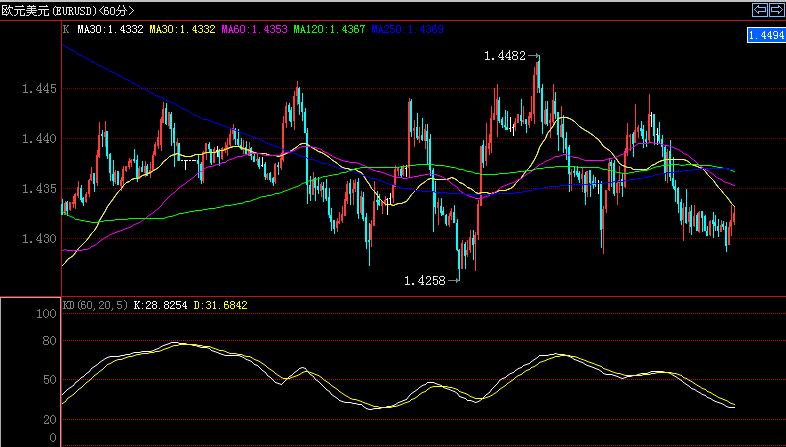This screenshot has width=786, height=447.
Task: Click the 100 level on KD axis
Action: click(x=47, y=314)
